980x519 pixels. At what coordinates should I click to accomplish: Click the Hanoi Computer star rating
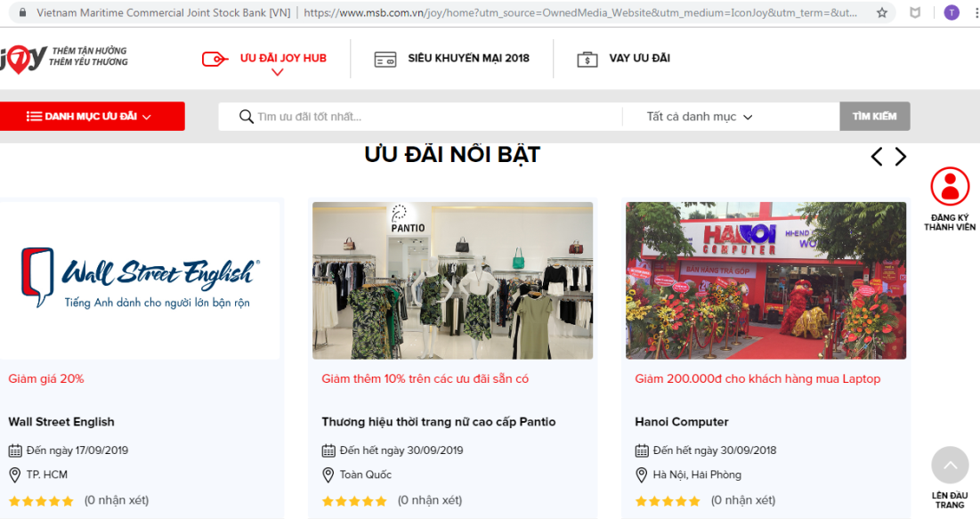668,501
